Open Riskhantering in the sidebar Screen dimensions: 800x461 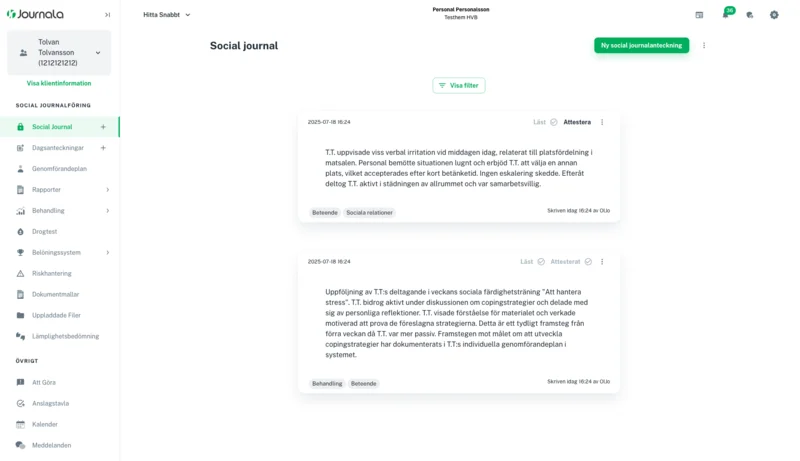[52, 273]
